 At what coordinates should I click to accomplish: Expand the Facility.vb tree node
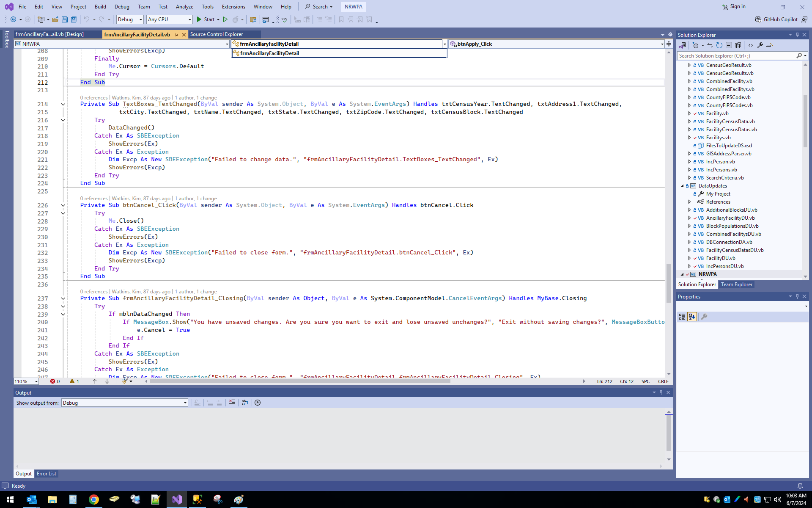coord(689,113)
